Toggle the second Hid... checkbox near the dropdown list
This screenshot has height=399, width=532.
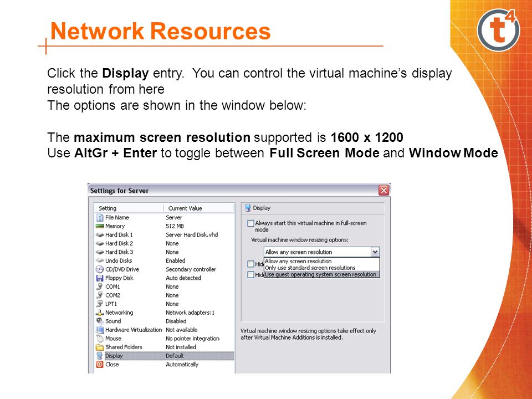point(250,274)
